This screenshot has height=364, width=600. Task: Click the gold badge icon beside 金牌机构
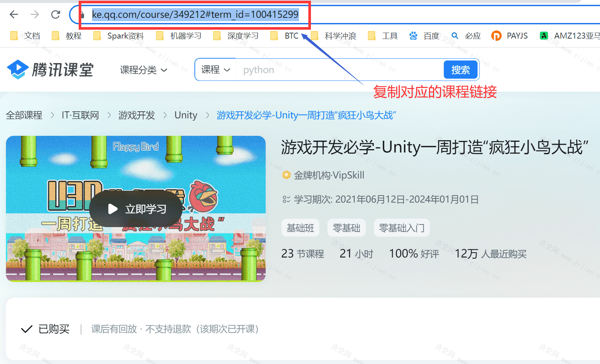coord(286,175)
